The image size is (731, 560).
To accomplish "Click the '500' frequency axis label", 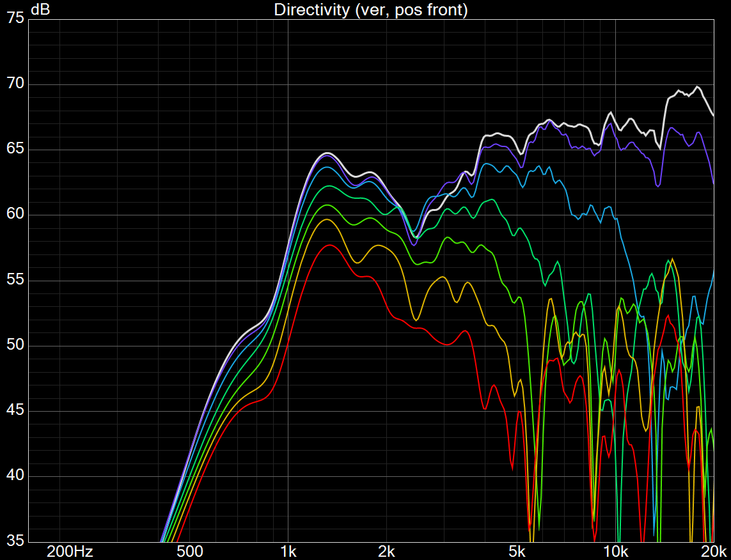I will pyautogui.click(x=190, y=552).
